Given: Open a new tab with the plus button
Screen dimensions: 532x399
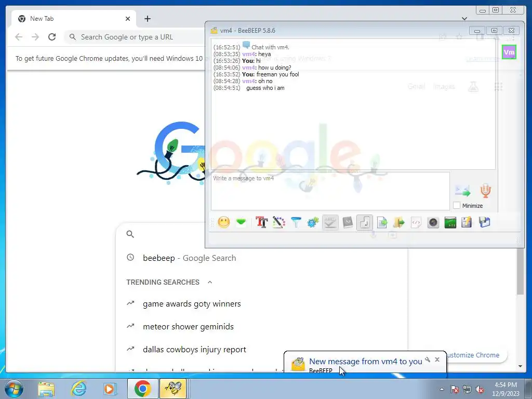Looking at the screenshot, I should point(147,19).
